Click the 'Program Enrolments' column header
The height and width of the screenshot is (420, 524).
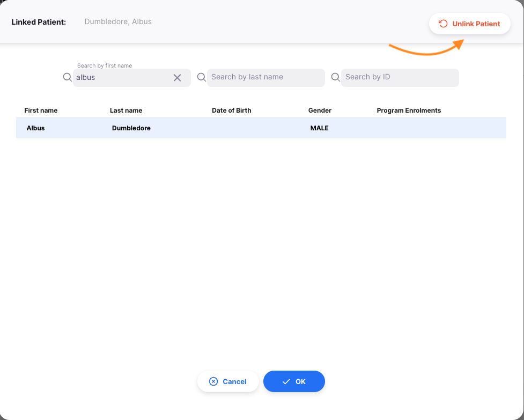coord(409,110)
